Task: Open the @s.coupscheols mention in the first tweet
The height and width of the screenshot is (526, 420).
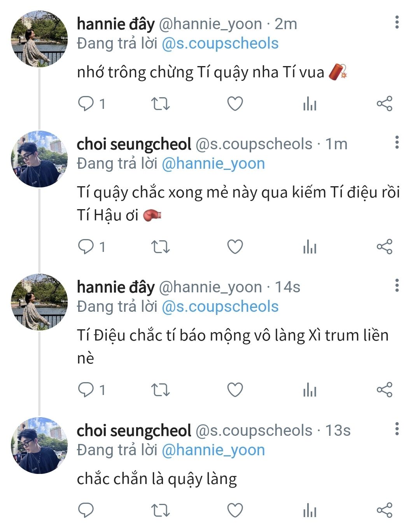Action: (220, 44)
